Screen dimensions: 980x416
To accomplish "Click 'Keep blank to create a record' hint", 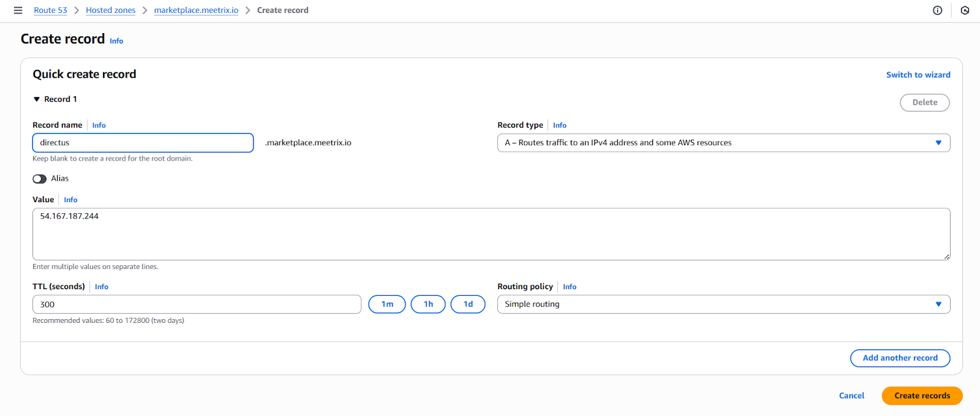I will [113, 159].
